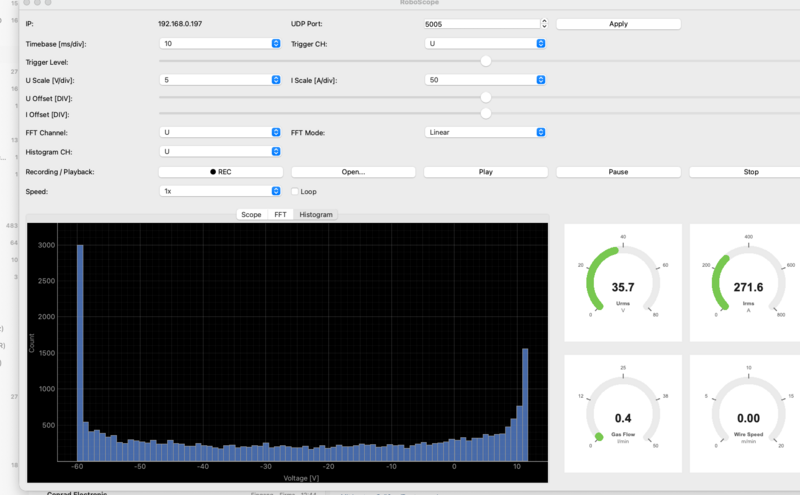The image size is (800, 495).
Task: Stop the playback
Action: pos(750,172)
